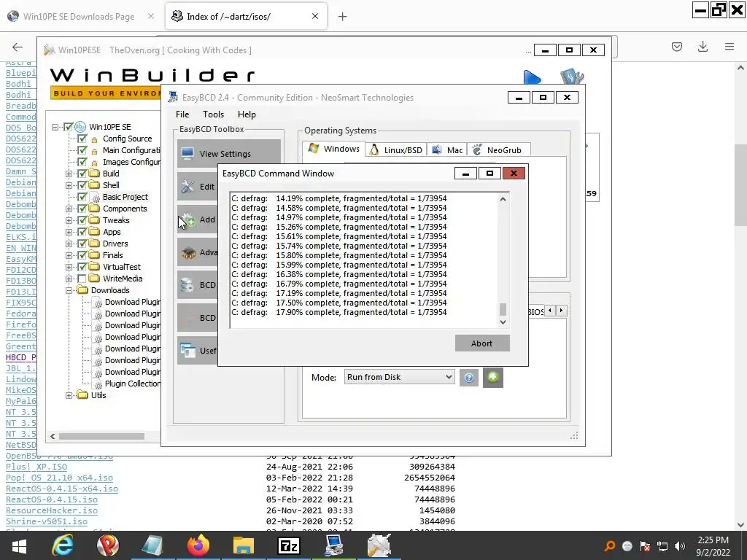This screenshot has width=747, height=560.
Task: Expand the Finals tree node
Action: pos(69,255)
